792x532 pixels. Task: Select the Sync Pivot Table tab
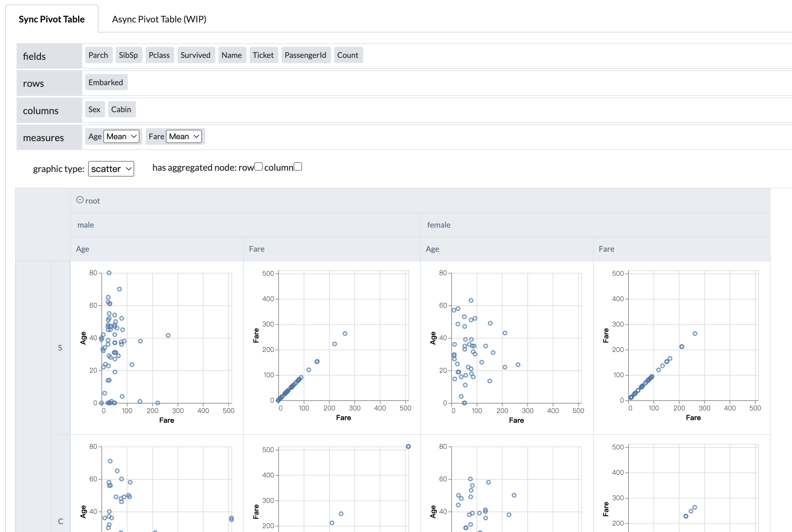(x=52, y=19)
